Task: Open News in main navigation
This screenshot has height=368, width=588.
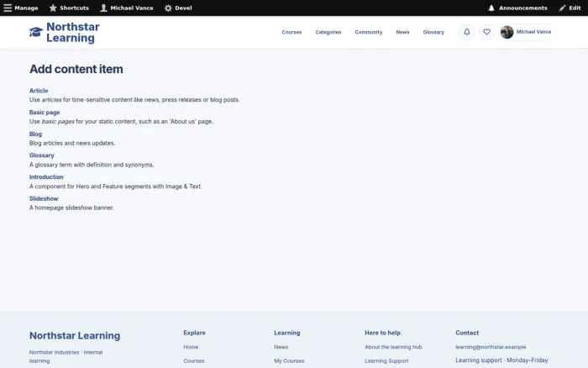Action: pyautogui.click(x=402, y=32)
